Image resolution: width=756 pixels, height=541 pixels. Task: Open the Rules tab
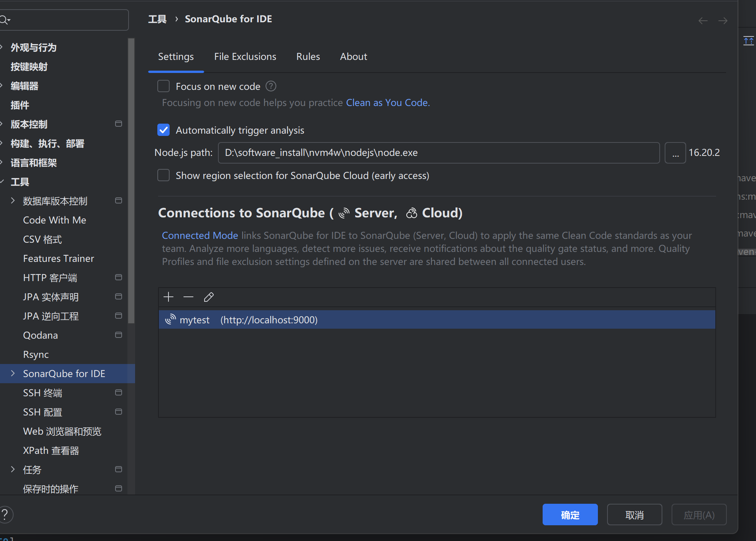click(x=308, y=56)
